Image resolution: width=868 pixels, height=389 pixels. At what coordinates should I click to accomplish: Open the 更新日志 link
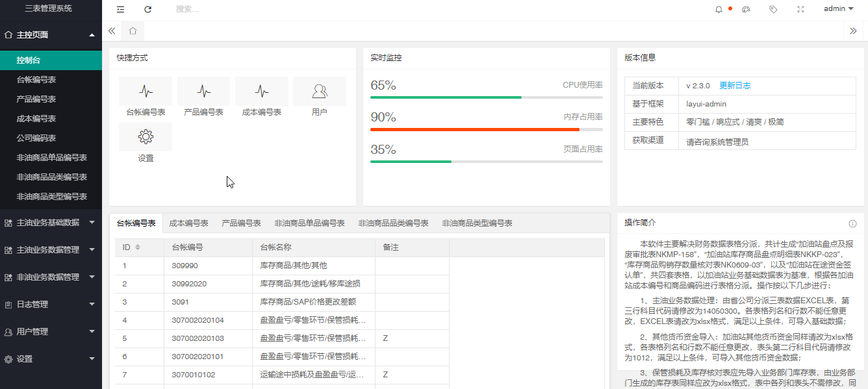(x=735, y=86)
